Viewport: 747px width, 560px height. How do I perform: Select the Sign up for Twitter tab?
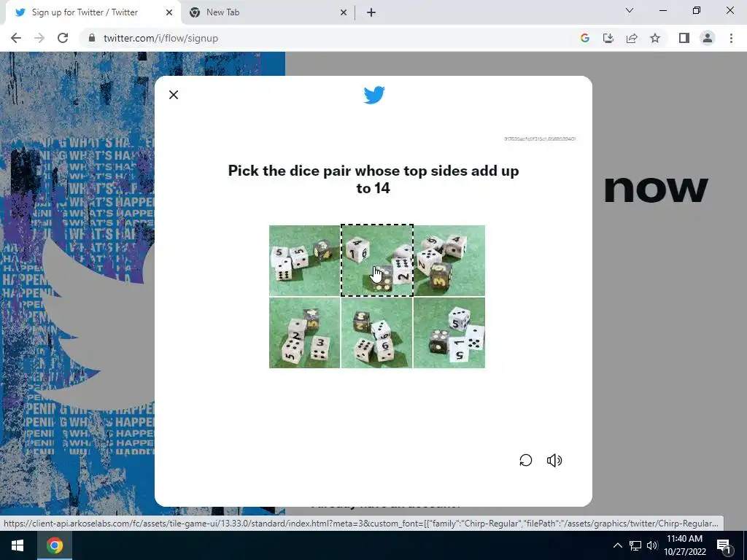click(x=93, y=12)
